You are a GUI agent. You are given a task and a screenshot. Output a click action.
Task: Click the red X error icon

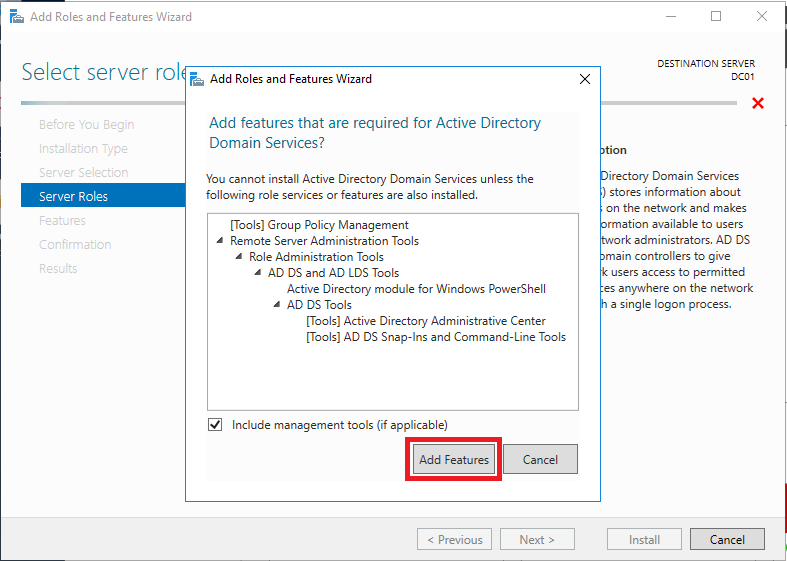pyautogui.click(x=758, y=103)
